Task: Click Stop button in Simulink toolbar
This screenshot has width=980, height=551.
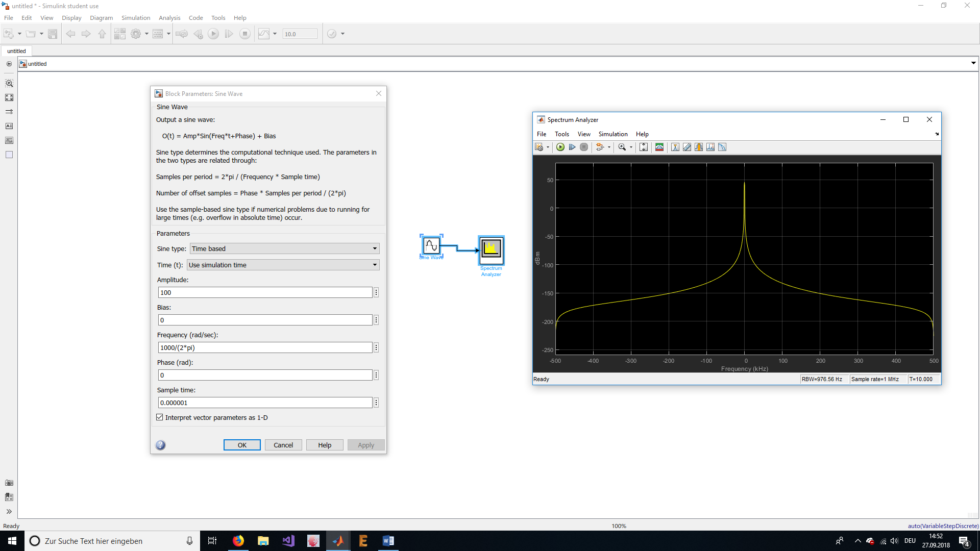Action: (245, 34)
